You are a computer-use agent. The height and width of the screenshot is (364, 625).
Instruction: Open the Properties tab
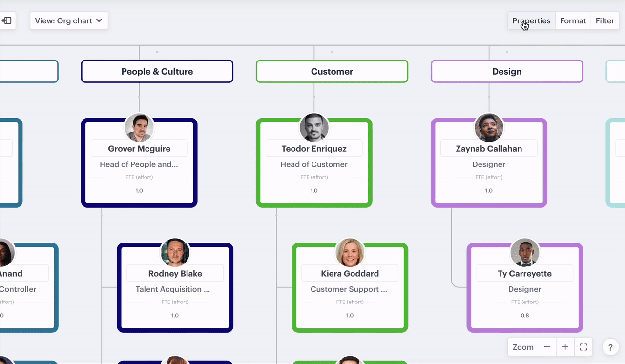coord(531,21)
